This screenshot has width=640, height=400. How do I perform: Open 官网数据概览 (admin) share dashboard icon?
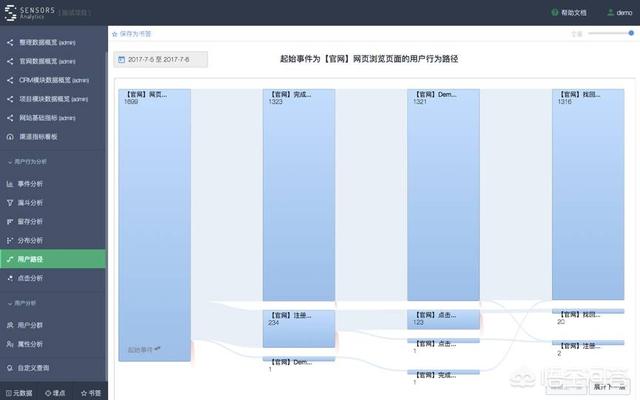[x=10, y=61]
